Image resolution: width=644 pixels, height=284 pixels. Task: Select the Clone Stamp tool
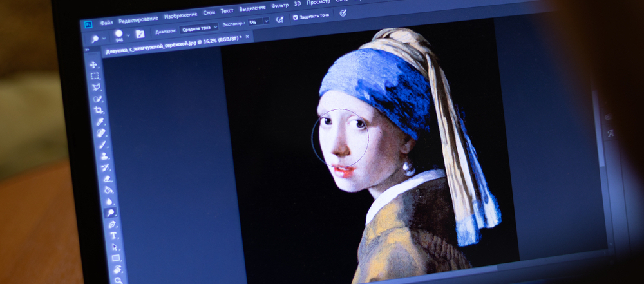click(104, 156)
